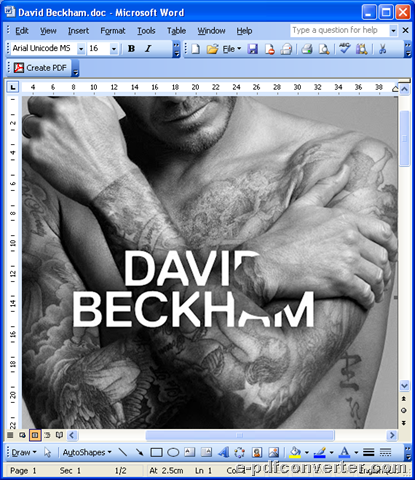Click the Print icon in toolbar
The height and width of the screenshot is (480, 415).
click(x=307, y=49)
